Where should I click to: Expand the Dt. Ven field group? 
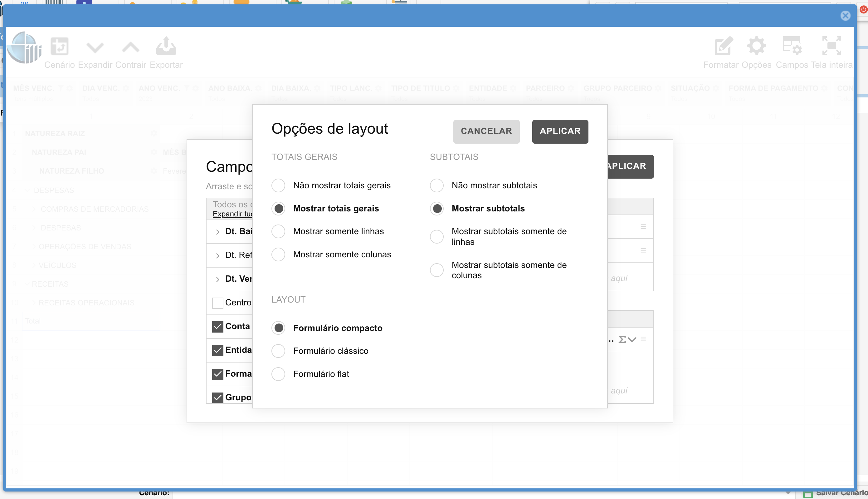pyautogui.click(x=218, y=279)
